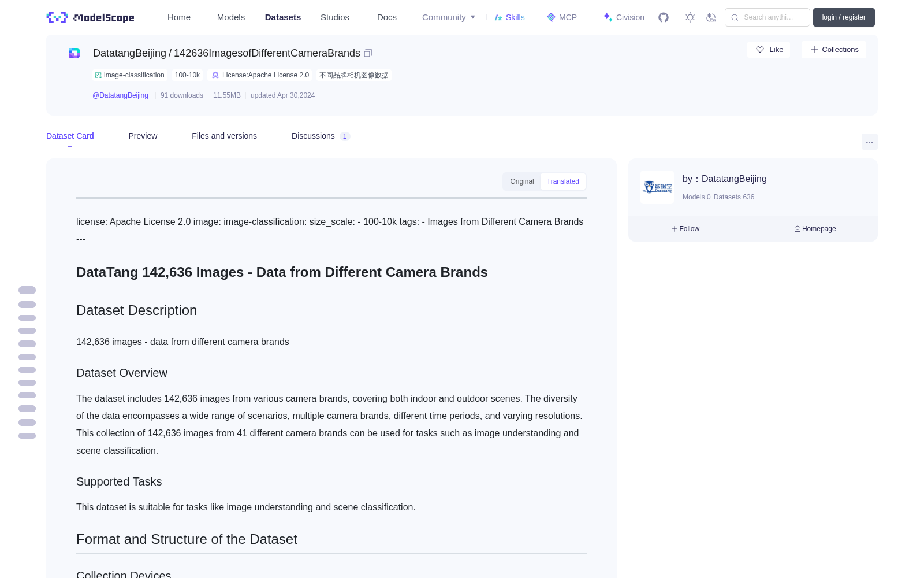Toggle the light/dark theme sun icon

click(x=690, y=17)
